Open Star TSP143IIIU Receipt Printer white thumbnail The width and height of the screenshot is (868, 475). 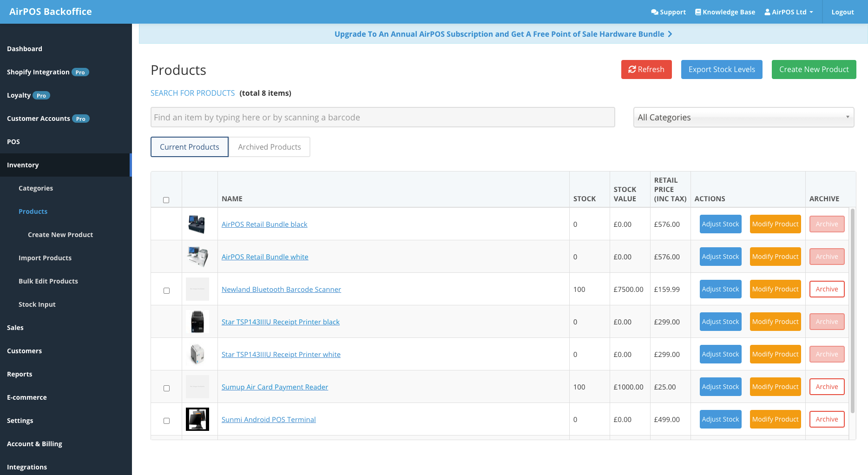(x=197, y=354)
